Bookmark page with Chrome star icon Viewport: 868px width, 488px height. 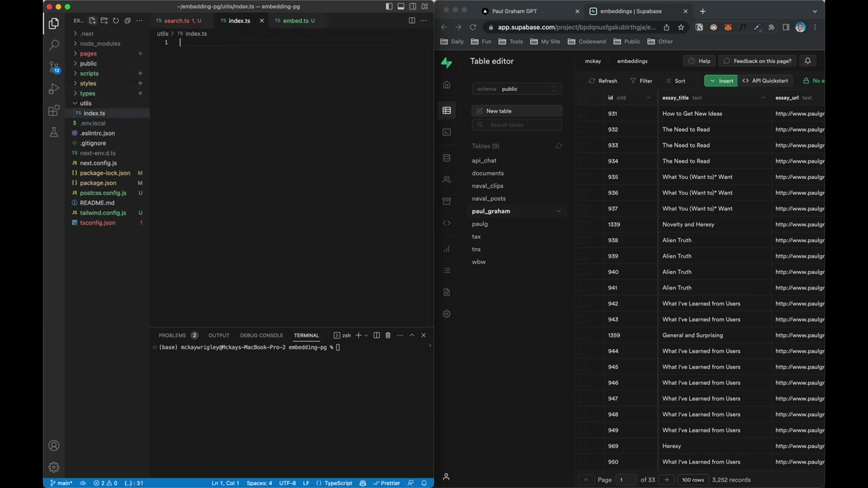click(681, 27)
